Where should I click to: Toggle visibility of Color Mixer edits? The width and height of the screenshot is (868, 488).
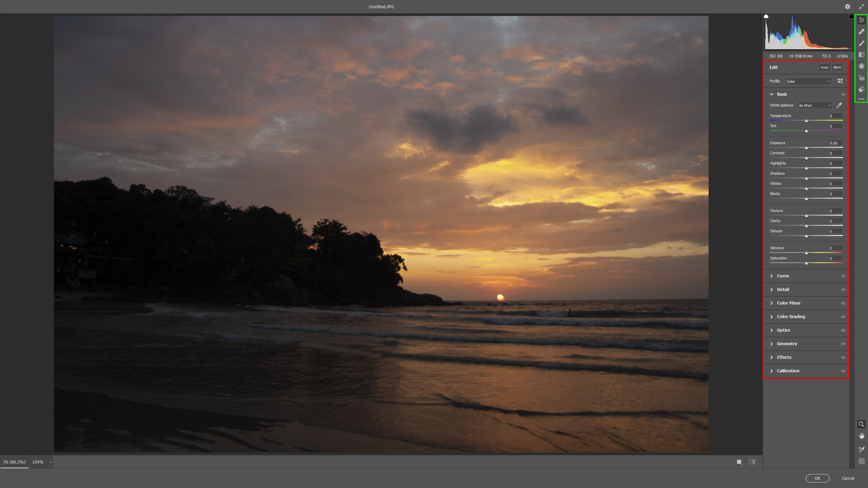(x=843, y=303)
